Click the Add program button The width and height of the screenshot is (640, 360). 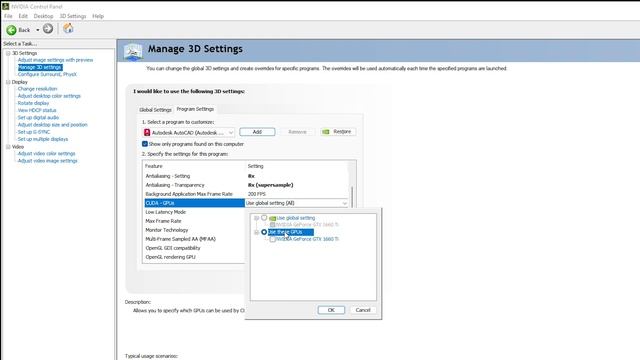(257, 132)
